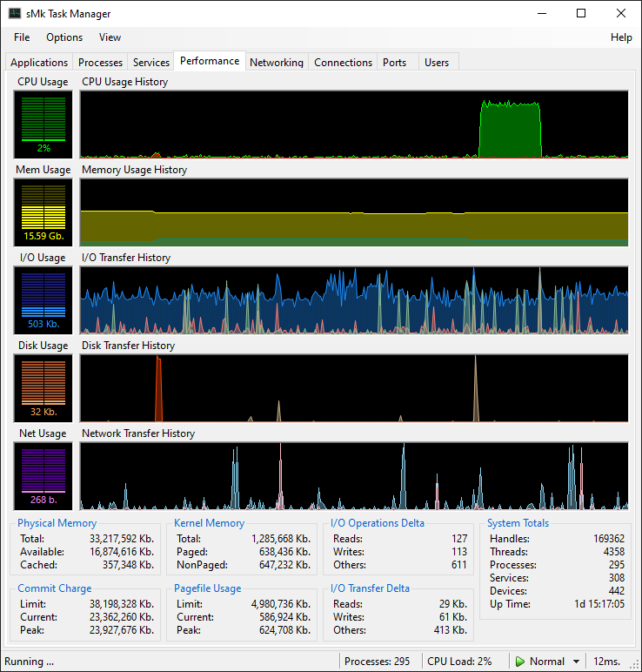Click the sMk Task Manager title bar icon
Screen dimensions: 642x672
point(15,13)
